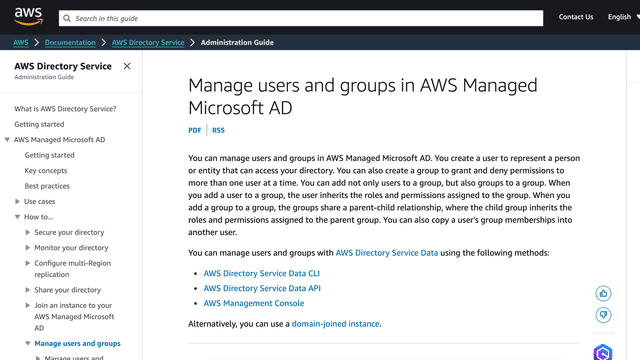640x360 pixels.
Task: Expand Share your directory section
Action: coord(27,290)
